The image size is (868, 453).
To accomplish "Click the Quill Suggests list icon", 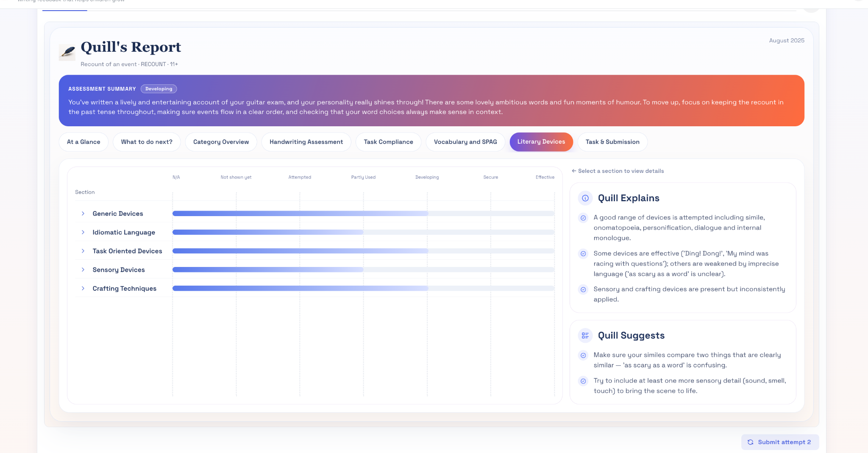I will pos(585,335).
